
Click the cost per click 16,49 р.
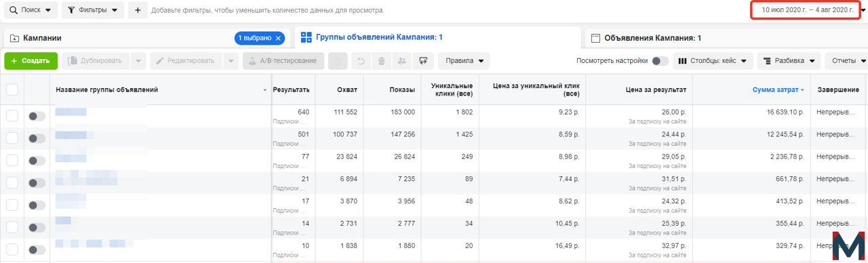[567, 246]
